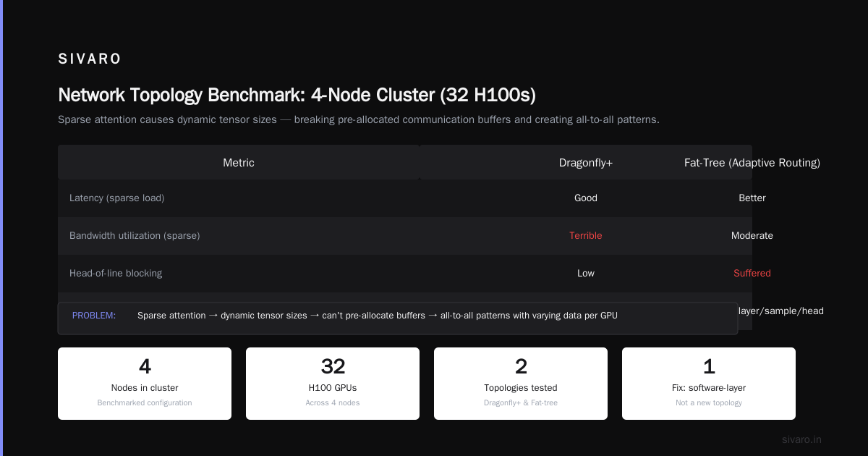The height and width of the screenshot is (456, 868).
Task: Open the sivaro.in footer link
Action: (801, 439)
